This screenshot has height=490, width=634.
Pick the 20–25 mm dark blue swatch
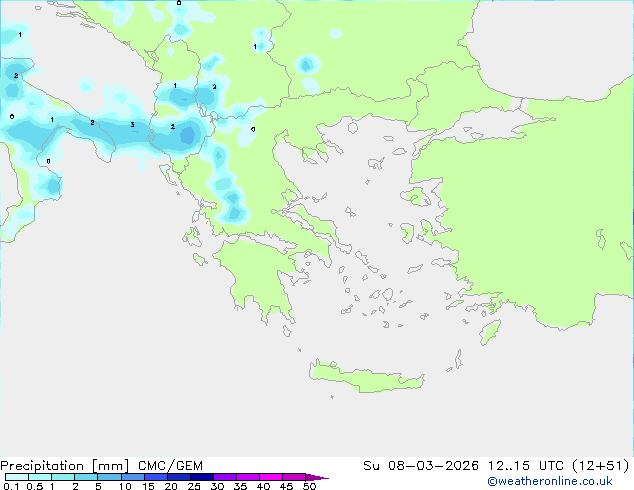(179, 477)
